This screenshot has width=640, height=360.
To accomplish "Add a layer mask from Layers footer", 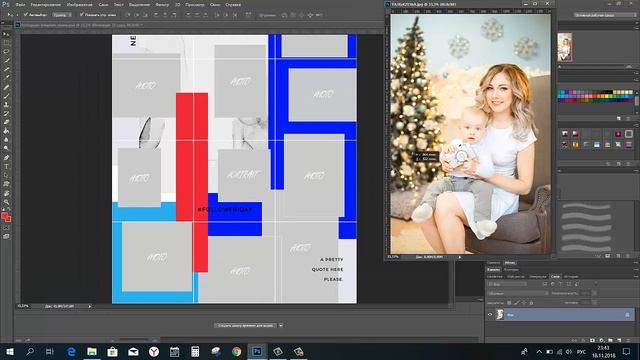I will (592, 340).
